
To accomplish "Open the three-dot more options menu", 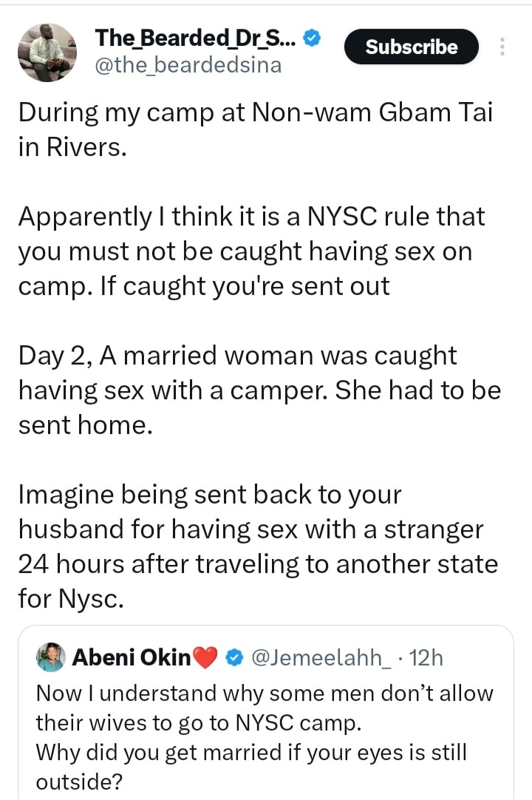I will [x=502, y=47].
